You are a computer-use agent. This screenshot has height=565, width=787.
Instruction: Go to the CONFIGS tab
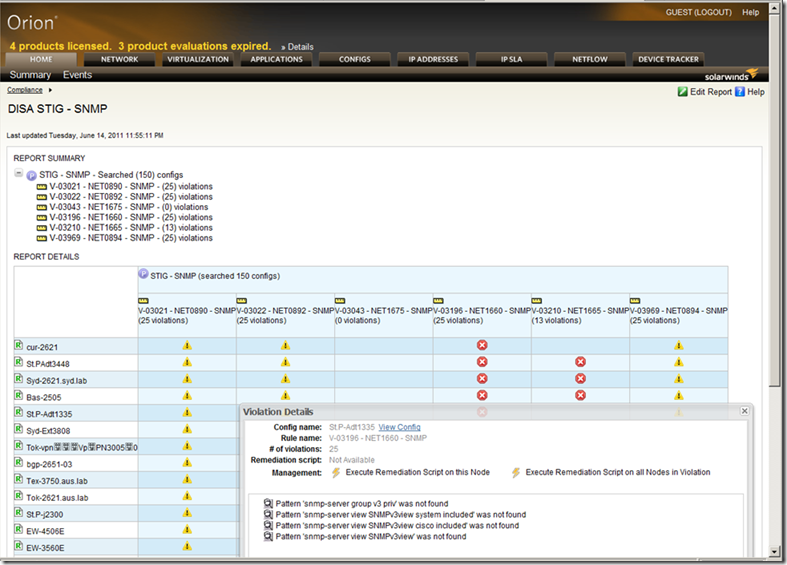(355, 59)
